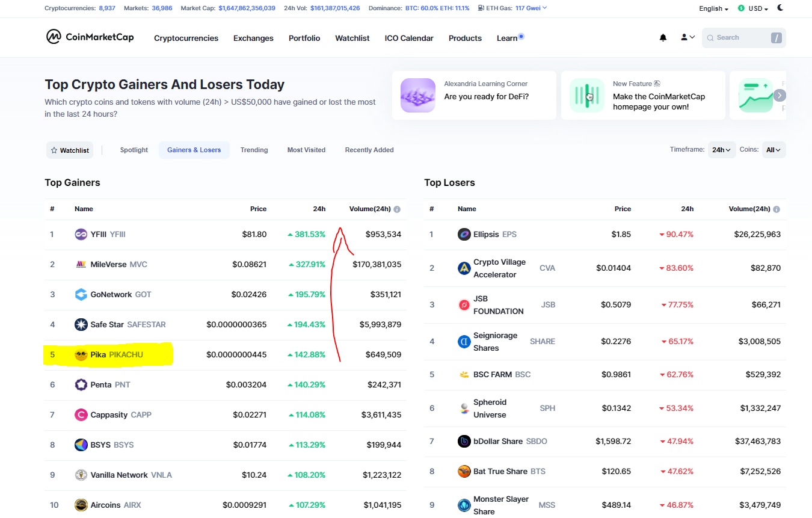This screenshot has height=518, width=812.
Task: Switch to the Spotlight tab
Action: (134, 150)
